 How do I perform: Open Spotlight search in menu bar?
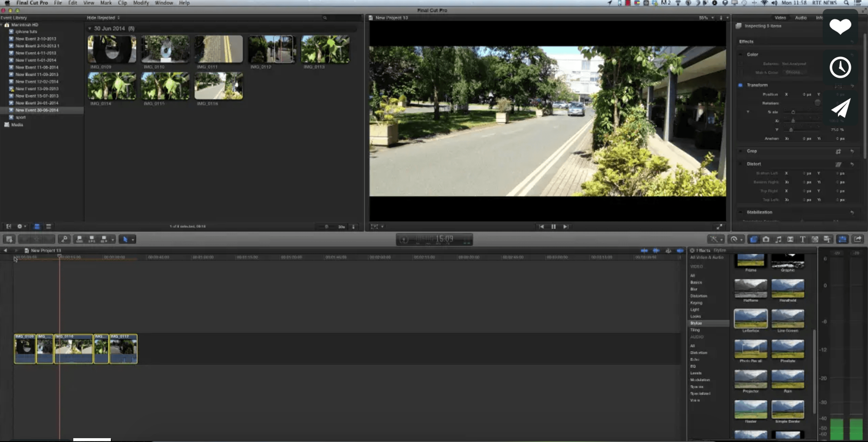tap(846, 3)
